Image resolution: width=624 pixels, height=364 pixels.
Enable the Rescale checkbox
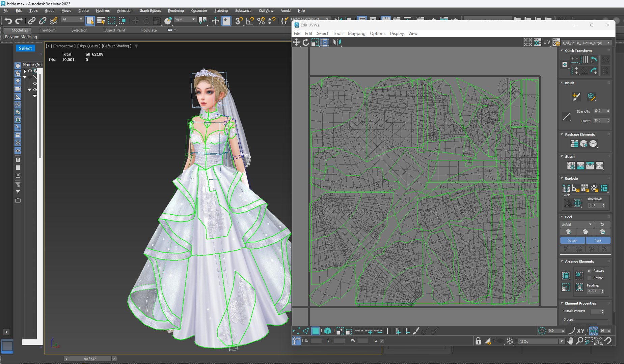[x=589, y=271]
